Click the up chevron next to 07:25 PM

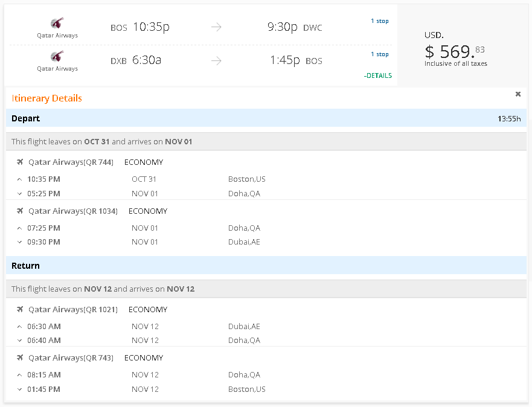point(19,228)
